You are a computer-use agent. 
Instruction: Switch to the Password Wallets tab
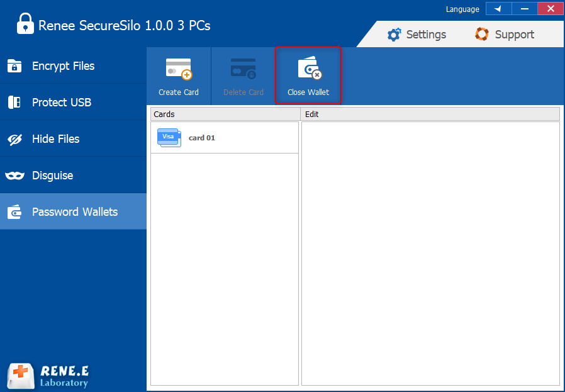coord(73,212)
